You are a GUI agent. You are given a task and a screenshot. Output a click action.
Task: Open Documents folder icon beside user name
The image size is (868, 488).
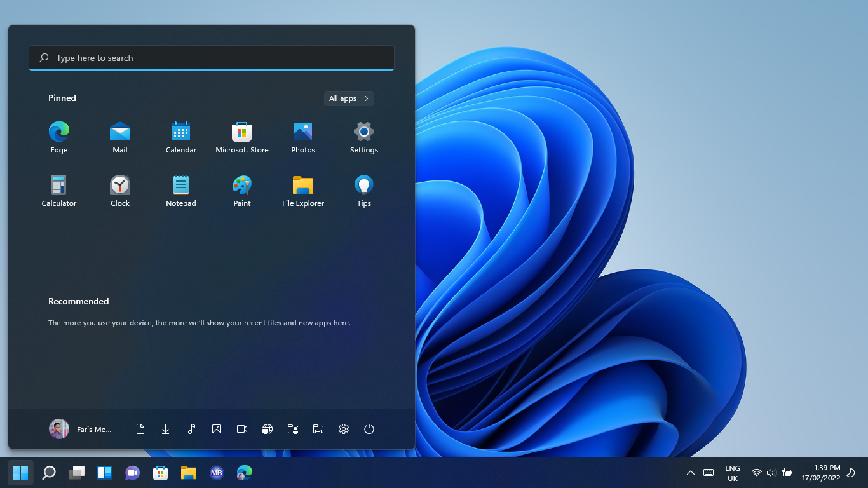[140, 429]
